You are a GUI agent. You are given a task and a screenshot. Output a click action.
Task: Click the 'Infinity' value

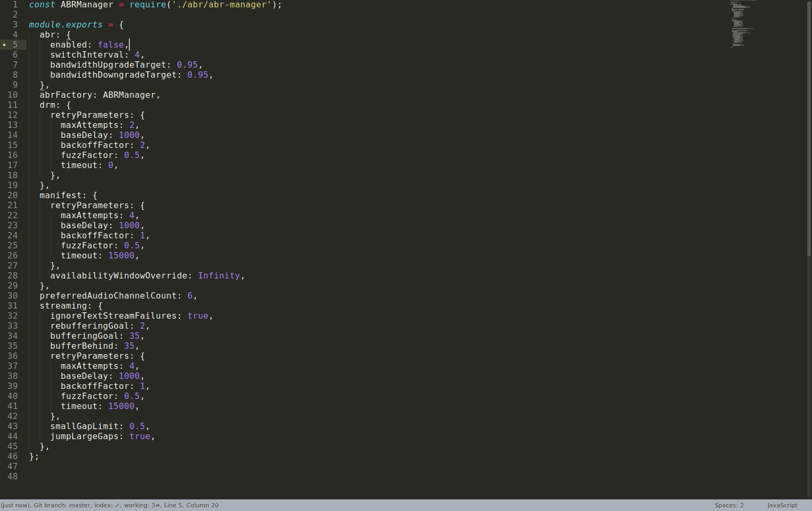pyautogui.click(x=219, y=276)
